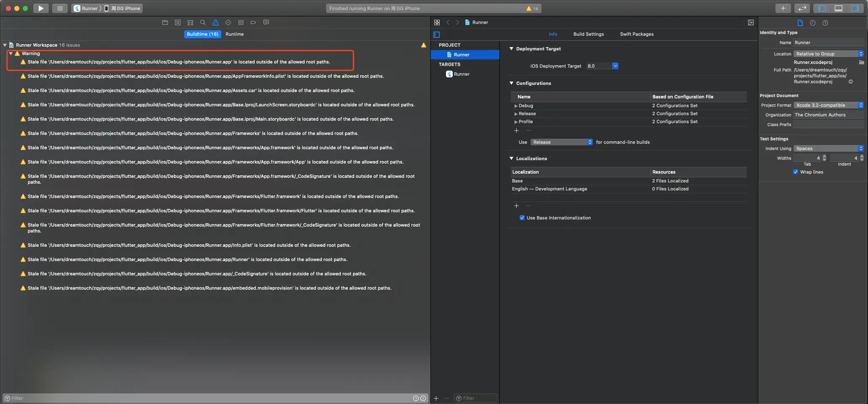Open Location Relative to Group dropdown

(828, 54)
